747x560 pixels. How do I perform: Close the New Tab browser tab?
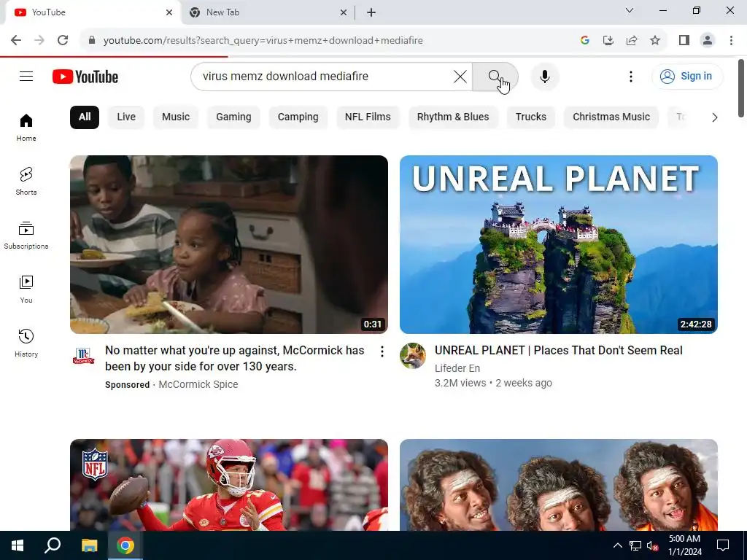pyautogui.click(x=344, y=12)
